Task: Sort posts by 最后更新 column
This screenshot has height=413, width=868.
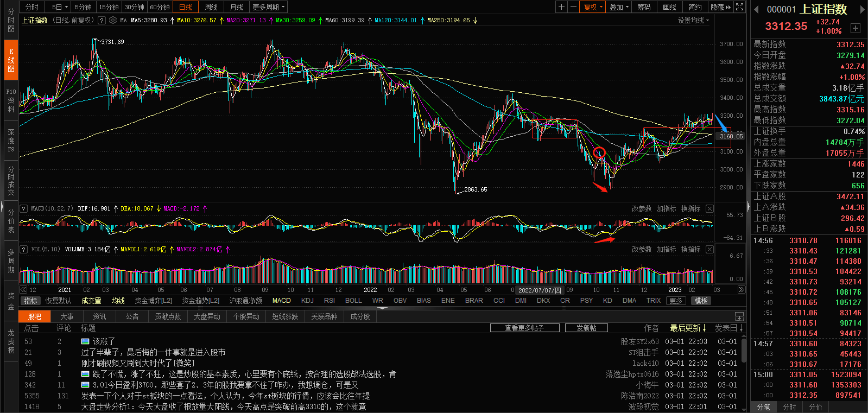Action: coord(688,328)
